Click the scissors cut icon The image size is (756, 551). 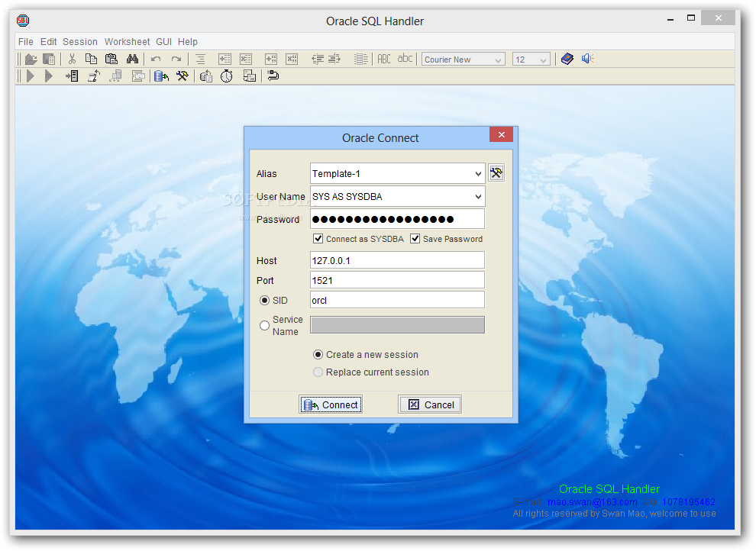click(73, 59)
